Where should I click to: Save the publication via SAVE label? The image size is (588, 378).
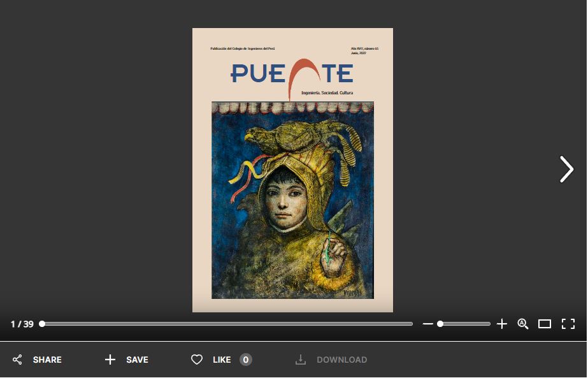pos(137,360)
